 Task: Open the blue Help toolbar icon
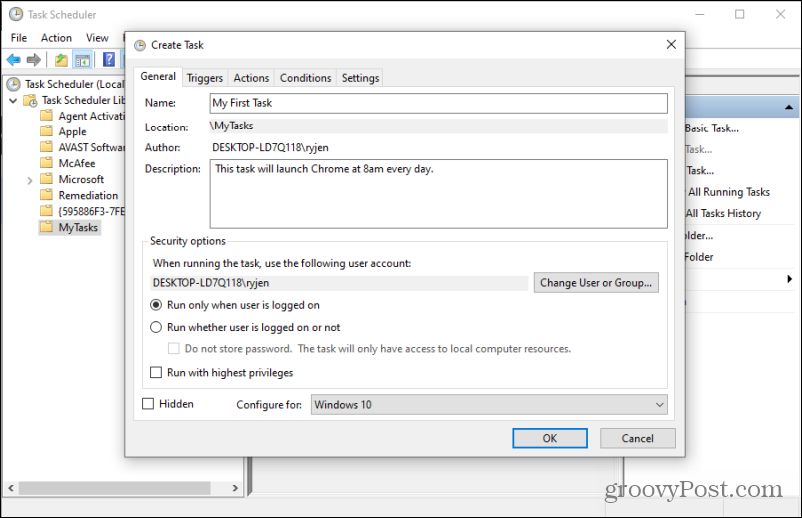point(108,59)
